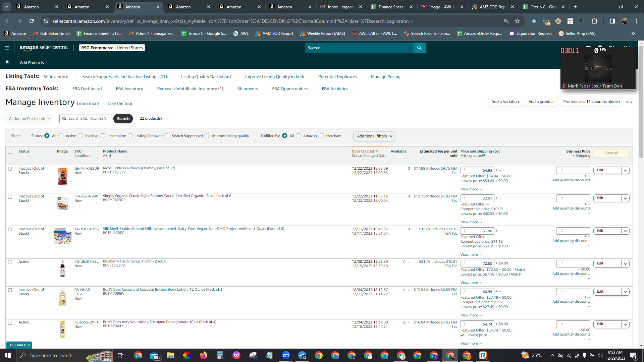Click the Add a product button
This screenshot has height=362, width=644.
(x=541, y=102)
